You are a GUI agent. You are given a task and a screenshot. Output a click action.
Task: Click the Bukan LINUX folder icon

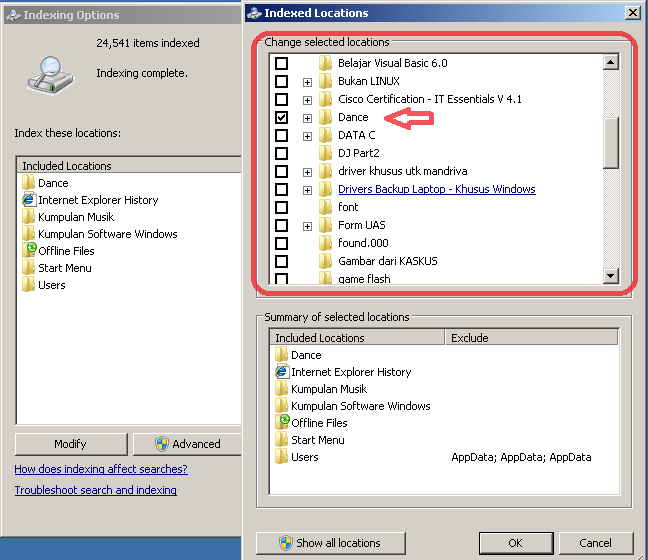326,81
